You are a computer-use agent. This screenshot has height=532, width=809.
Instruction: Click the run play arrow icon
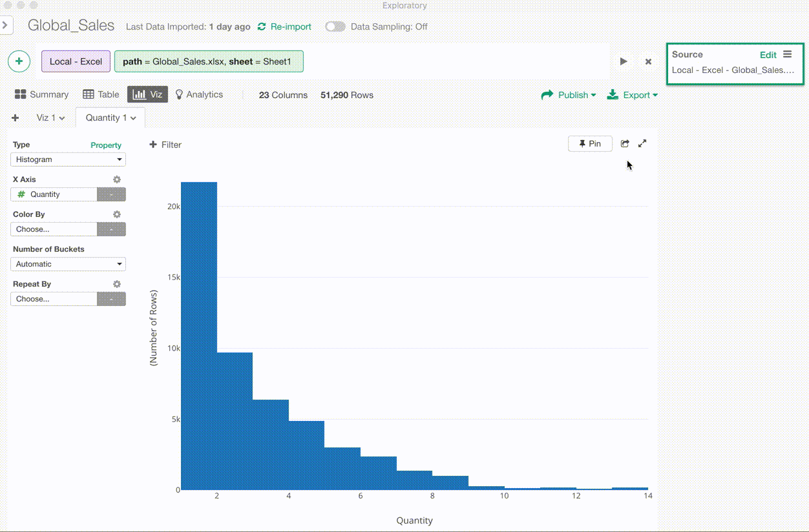coord(624,61)
